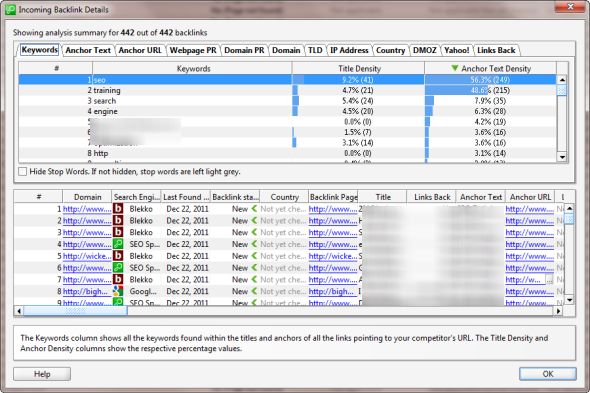Switch to the Links Back tab
This screenshot has height=393, width=590.
[496, 50]
